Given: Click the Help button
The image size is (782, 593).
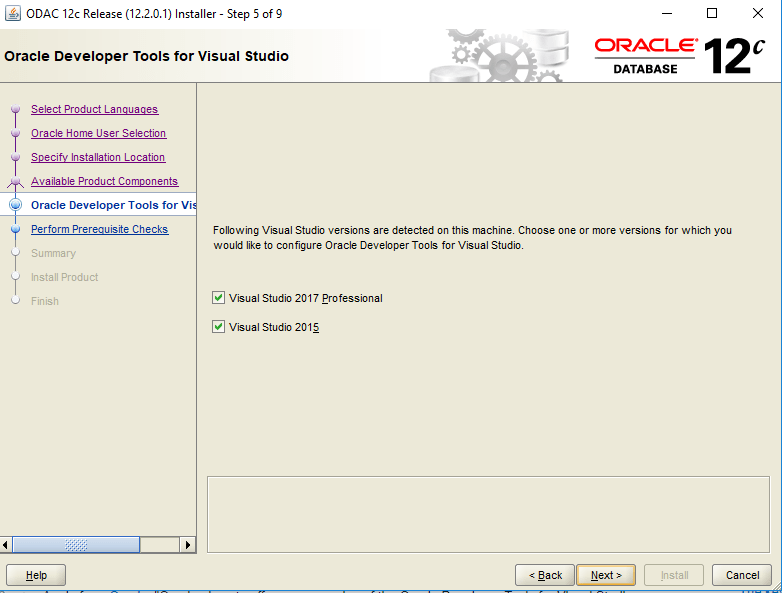Looking at the screenshot, I should (x=36, y=575).
